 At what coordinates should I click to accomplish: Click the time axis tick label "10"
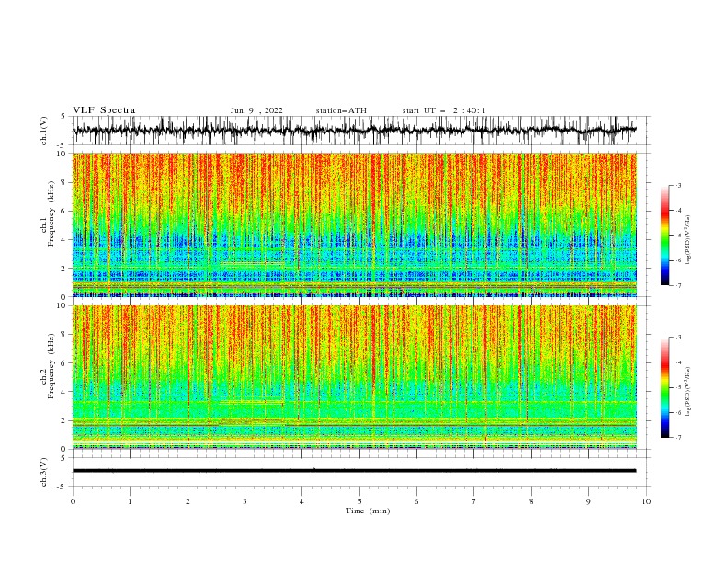[x=646, y=501]
